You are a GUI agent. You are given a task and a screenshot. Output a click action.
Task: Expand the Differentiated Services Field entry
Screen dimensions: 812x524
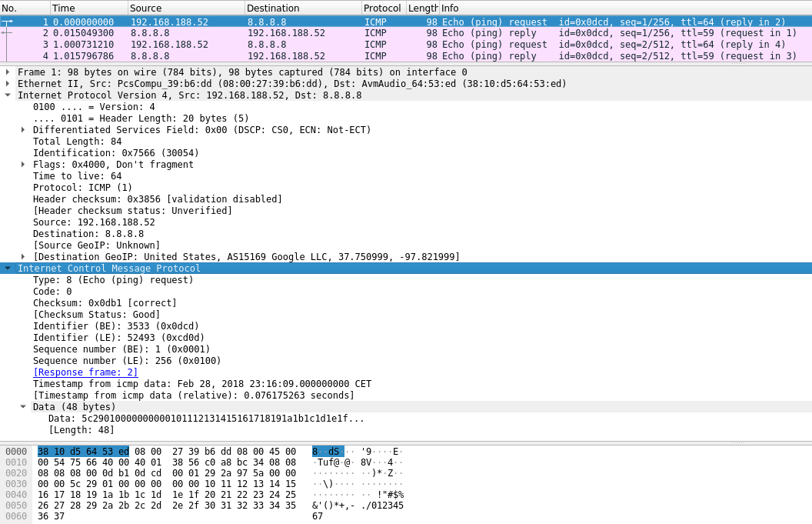[23, 130]
